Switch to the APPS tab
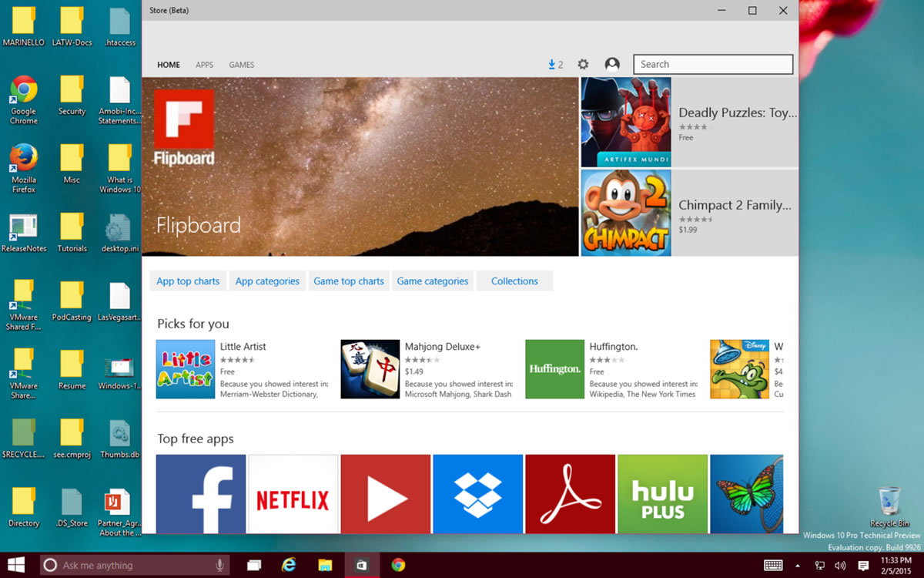Viewport: 924px width, 578px height. point(204,65)
